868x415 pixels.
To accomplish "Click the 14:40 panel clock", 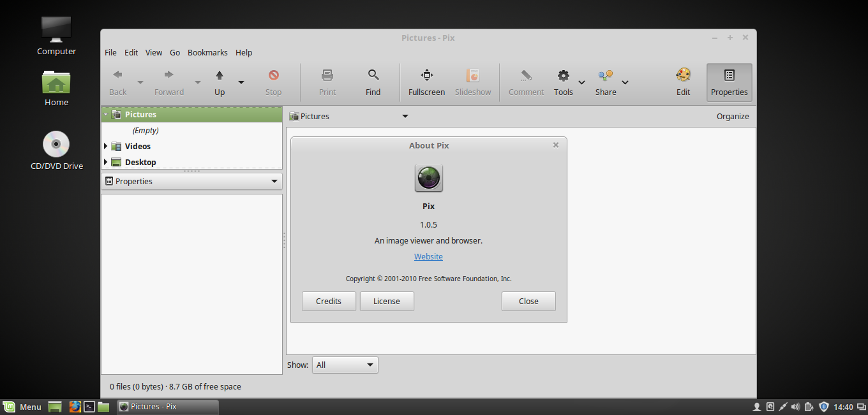I will 844,407.
